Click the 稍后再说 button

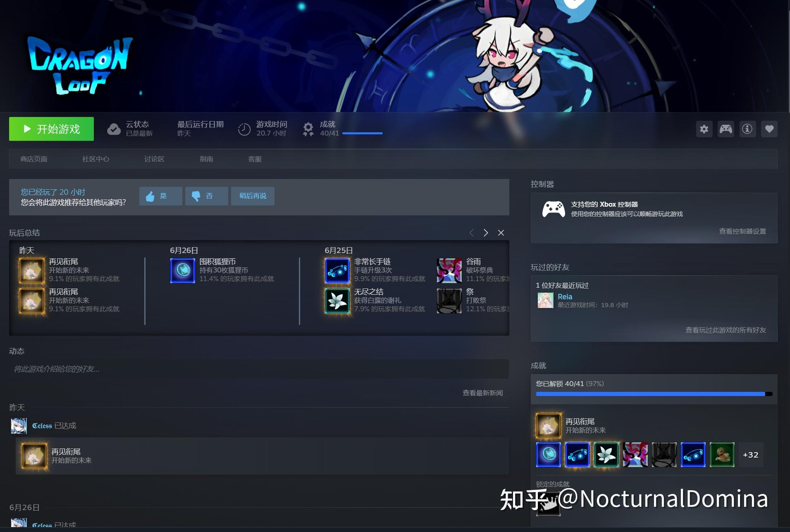point(253,196)
